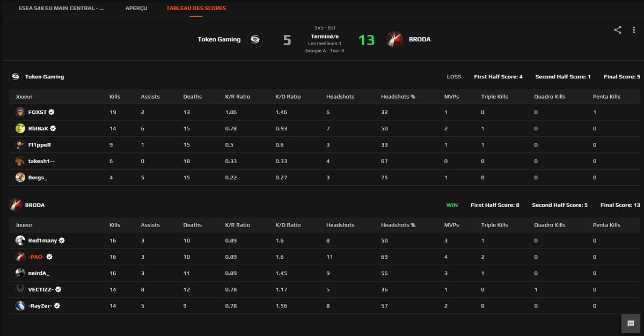Click the Kills column header
Screen dimensions: 644x336
[x=114, y=96]
